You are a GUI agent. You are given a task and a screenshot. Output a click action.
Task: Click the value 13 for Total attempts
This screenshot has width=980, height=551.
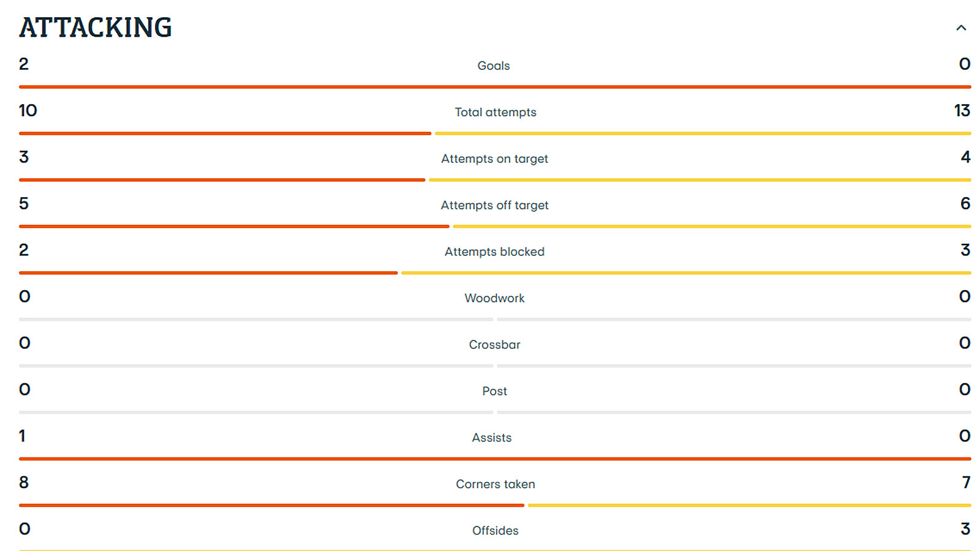[x=962, y=111]
